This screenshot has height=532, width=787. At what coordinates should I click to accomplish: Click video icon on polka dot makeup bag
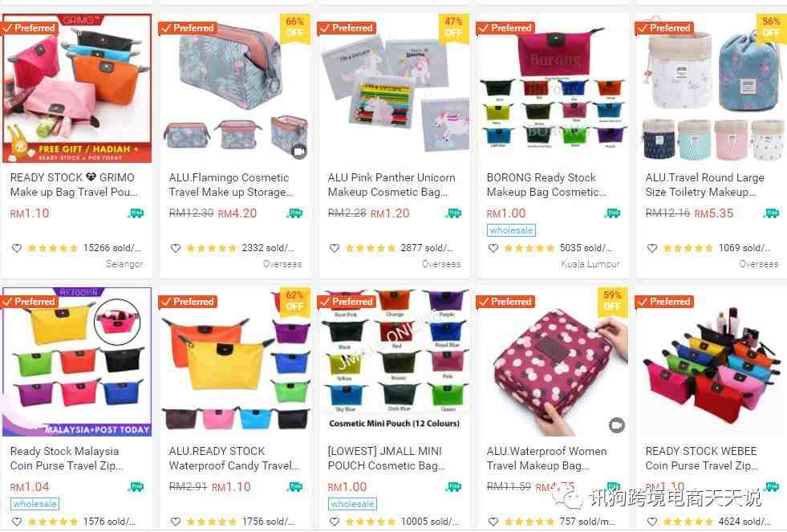[x=617, y=425]
